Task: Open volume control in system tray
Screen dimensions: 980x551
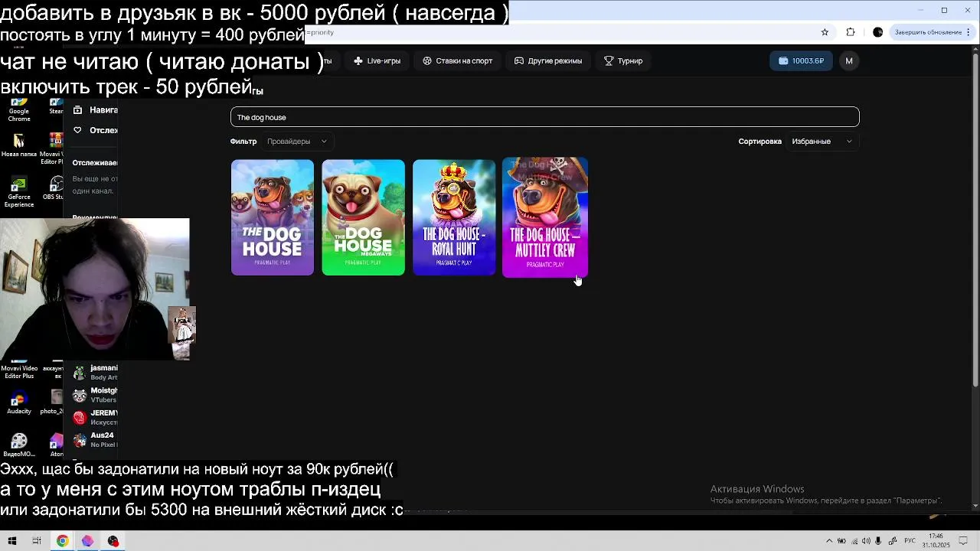Action: [867, 541]
